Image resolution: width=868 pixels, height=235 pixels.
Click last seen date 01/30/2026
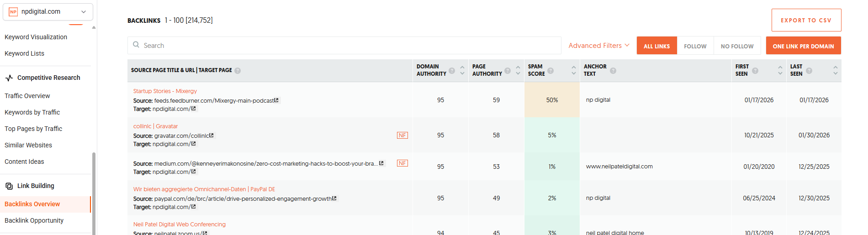[x=814, y=135]
